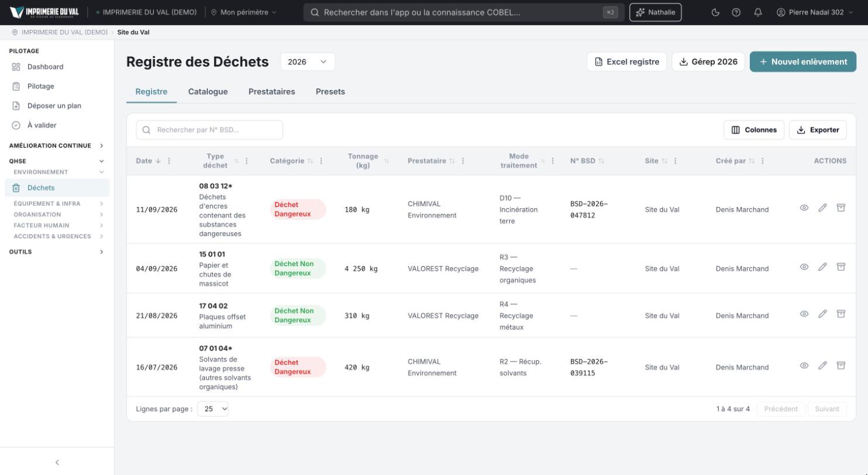Edit the 04/09/2026 Papier et chutes entry

coord(822,267)
